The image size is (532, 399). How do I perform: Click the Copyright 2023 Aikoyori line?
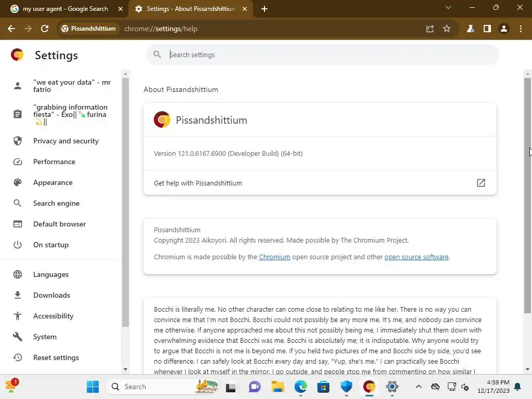click(x=281, y=240)
